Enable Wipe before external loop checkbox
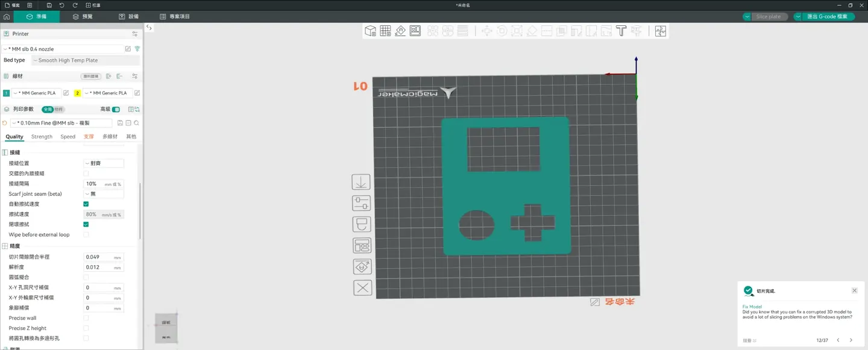This screenshot has height=350, width=868. point(86,234)
